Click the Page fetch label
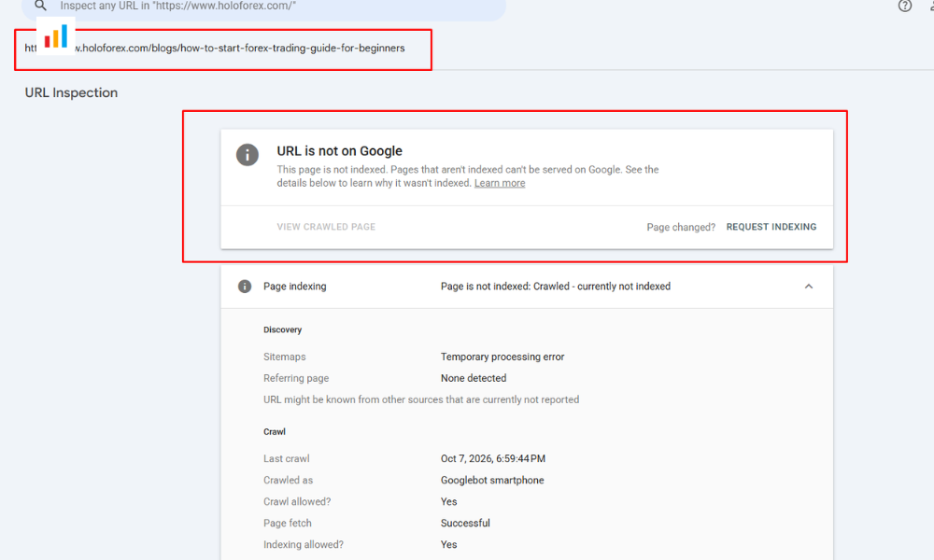This screenshot has height=560, width=934. [288, 523]
